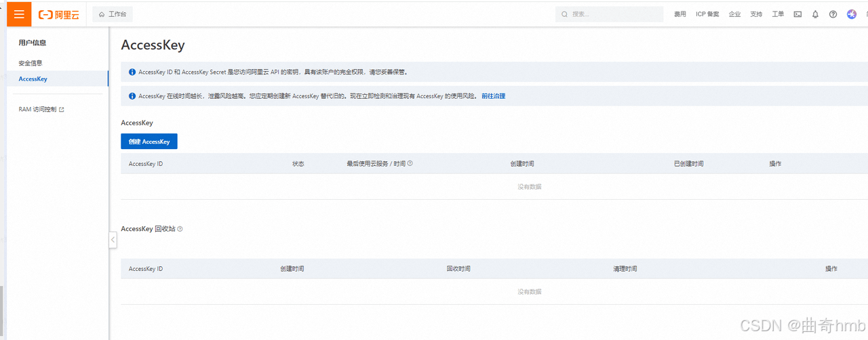Click the help question mark icon
The height and width of the screenshot is (340, 868).
tap(833, 14)
